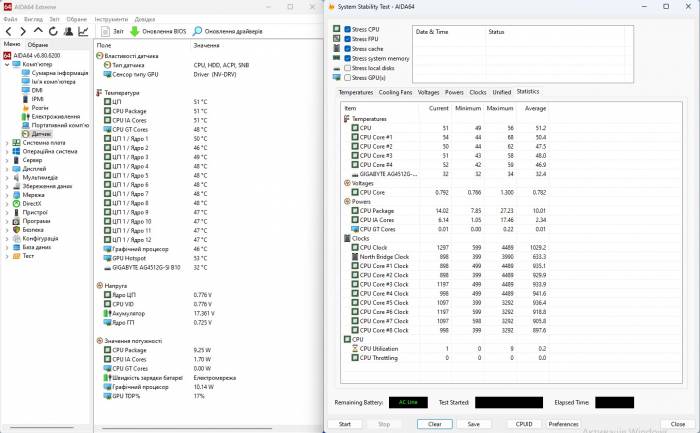
Task: Click North Bridge Clock row icon
Action: click(355, 257)
